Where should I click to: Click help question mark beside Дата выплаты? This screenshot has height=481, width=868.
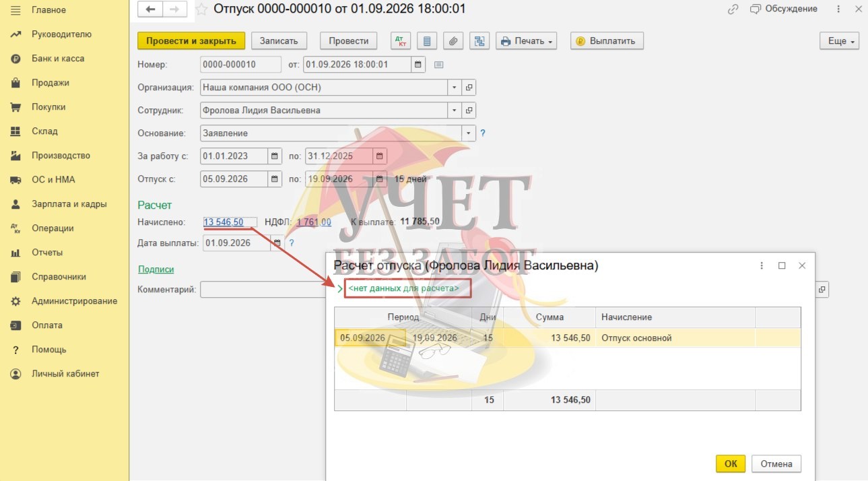(x=292, y=243)
